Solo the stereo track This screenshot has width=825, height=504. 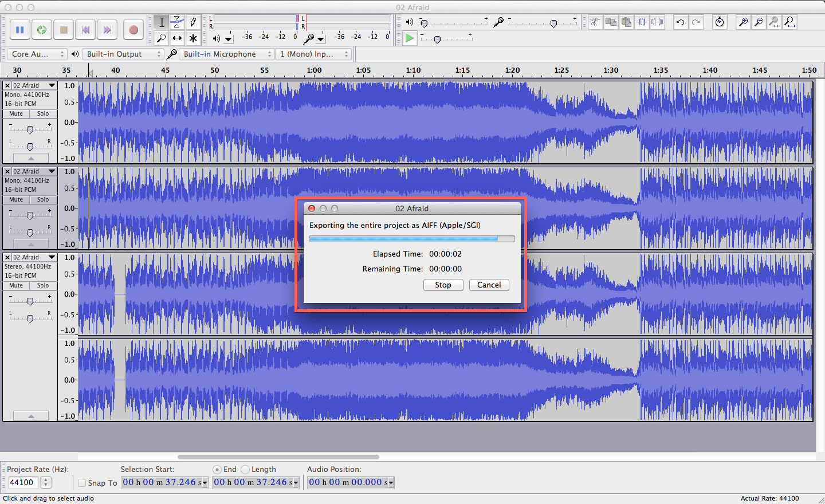click(x=43, y=285)
